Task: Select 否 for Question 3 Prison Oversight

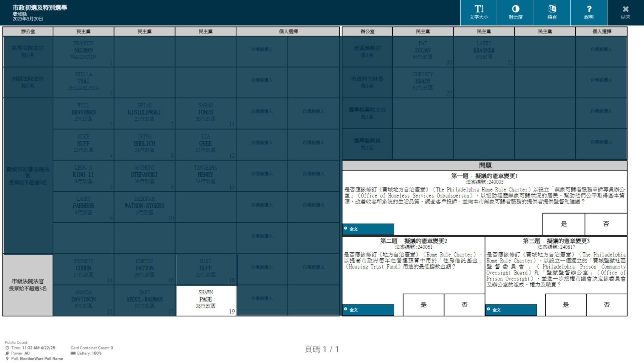Action: tap(607, 305)
